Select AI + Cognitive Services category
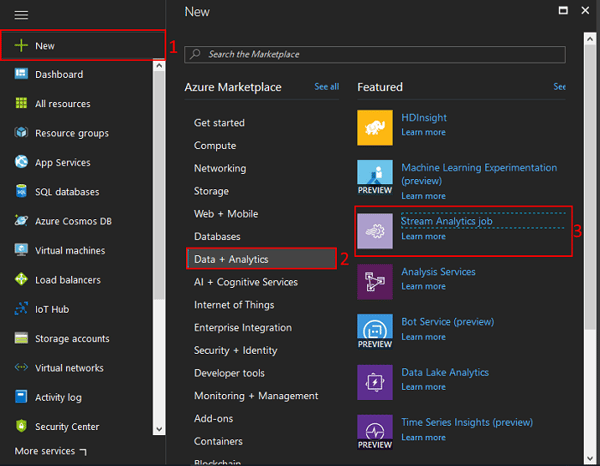Screen dimensions: 600x466 (x=246, y=282)
